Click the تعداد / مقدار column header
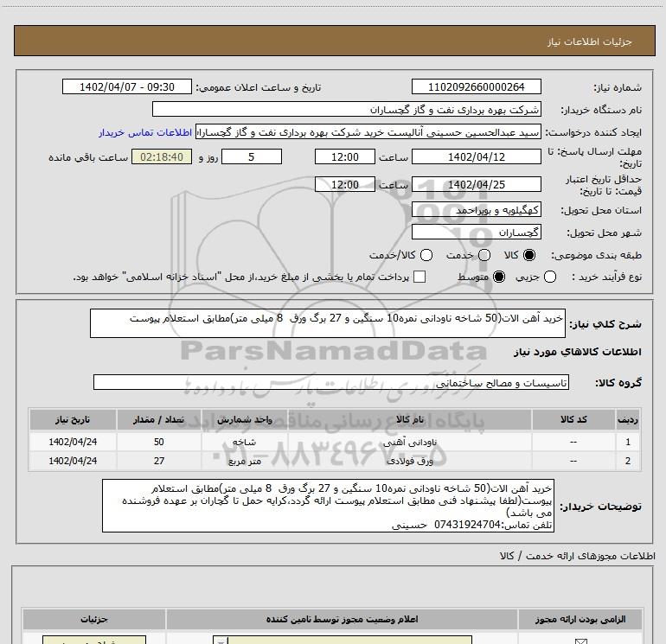Screen dimensions: 666x644 pos(158,419)
